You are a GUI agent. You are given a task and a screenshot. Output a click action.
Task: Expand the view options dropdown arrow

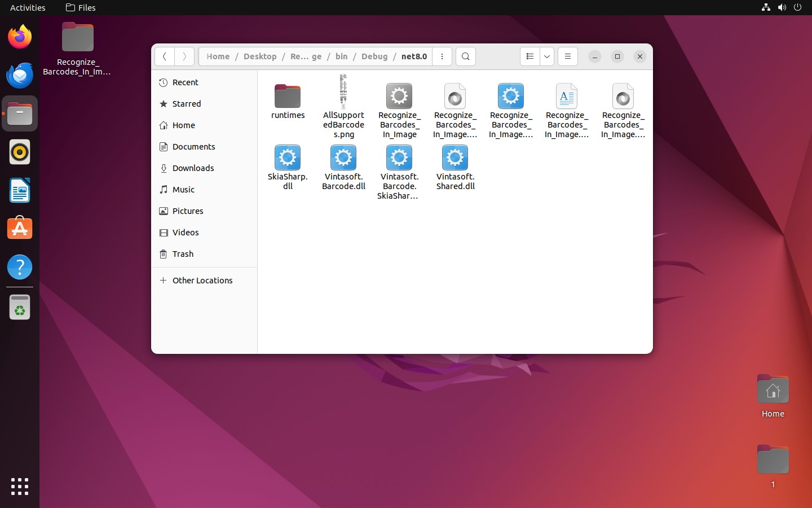[547, 56]
